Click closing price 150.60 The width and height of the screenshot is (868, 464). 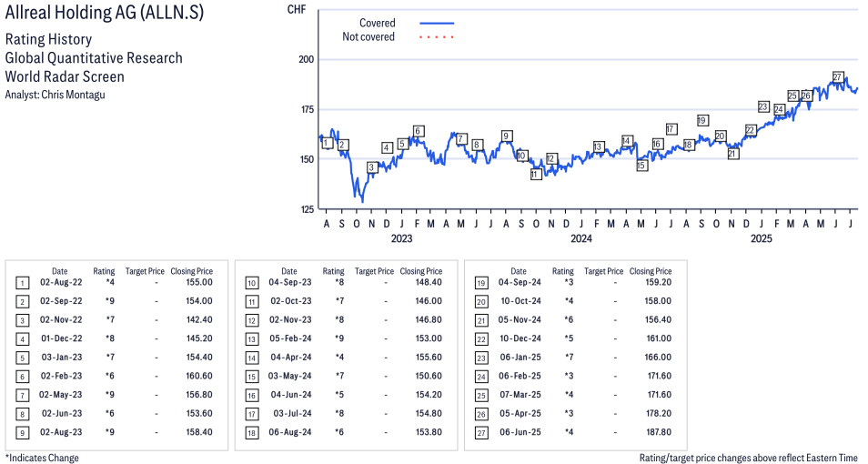coord(429,376)
